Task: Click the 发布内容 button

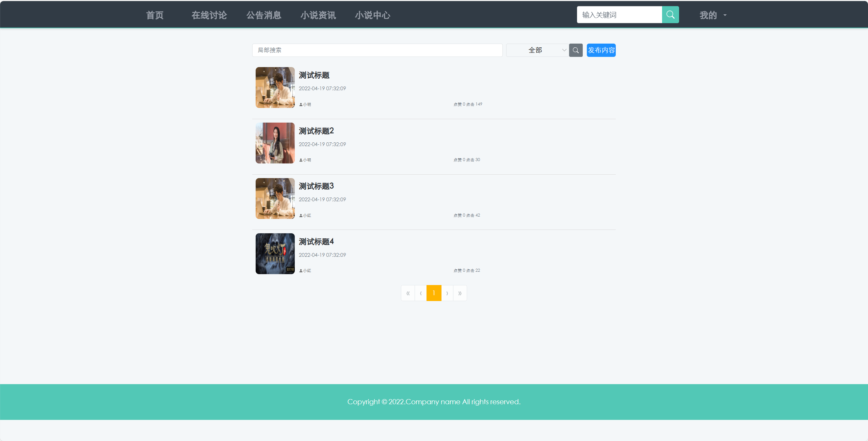Action: pyautogui.click(x=601, y=50)
